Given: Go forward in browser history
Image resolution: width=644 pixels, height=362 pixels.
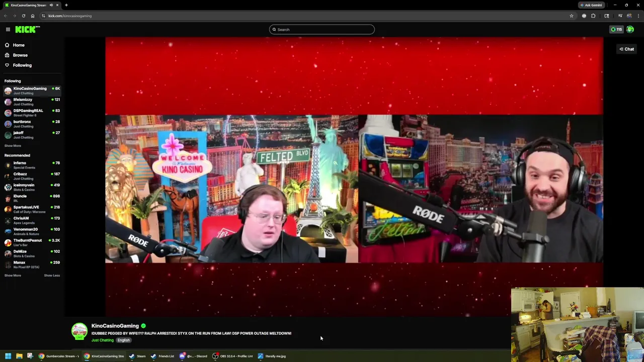Looking at the screenshot, I should tap(15, 16).
